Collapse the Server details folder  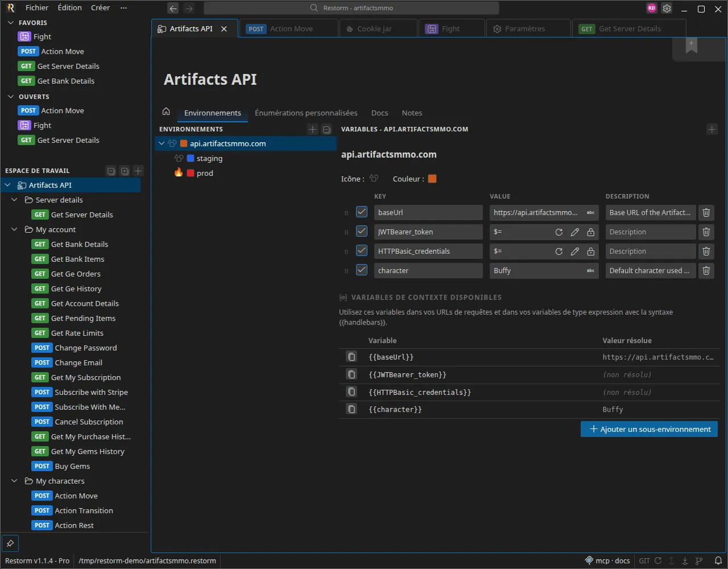(15, 200)
